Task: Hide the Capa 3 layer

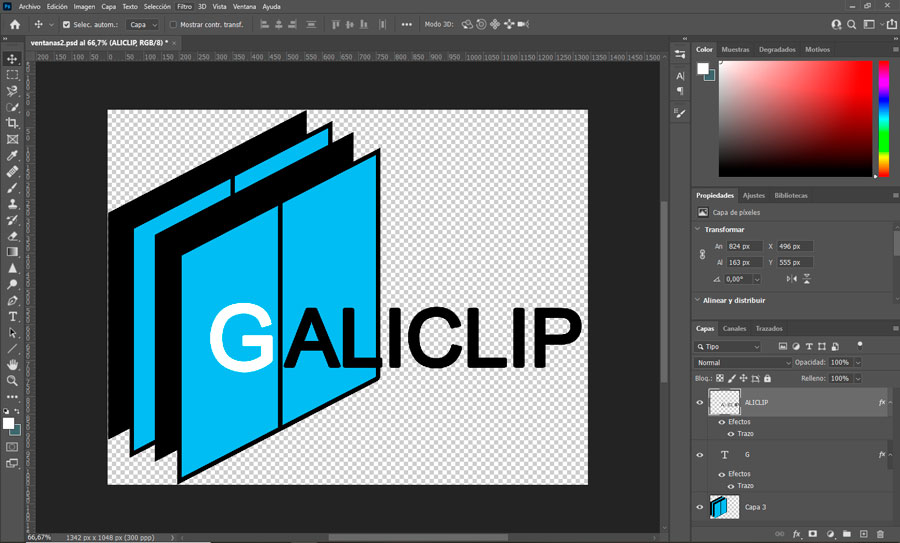Action: 700,508
